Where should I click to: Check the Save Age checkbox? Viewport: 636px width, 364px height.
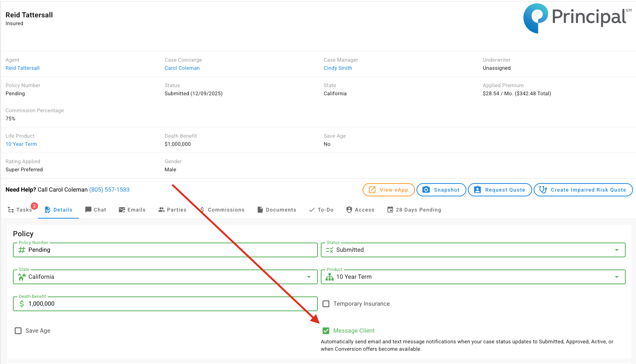pyautogui.click(x=18, y=331)
